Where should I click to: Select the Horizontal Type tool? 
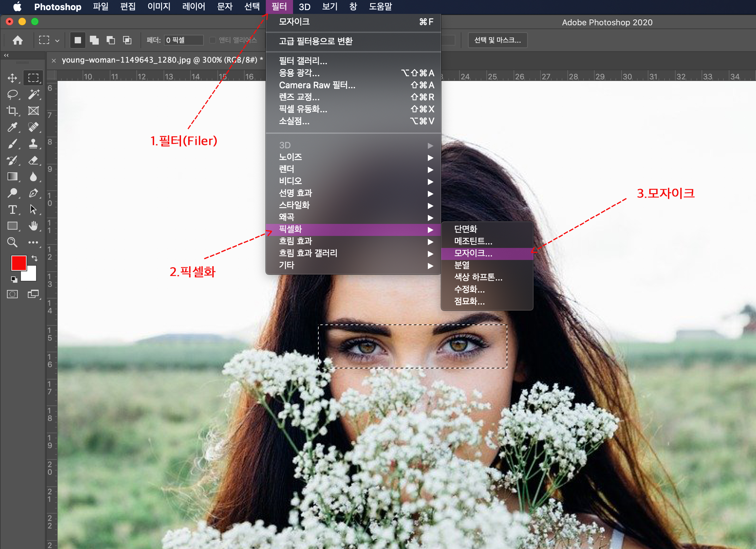click(x=12, y=210)
